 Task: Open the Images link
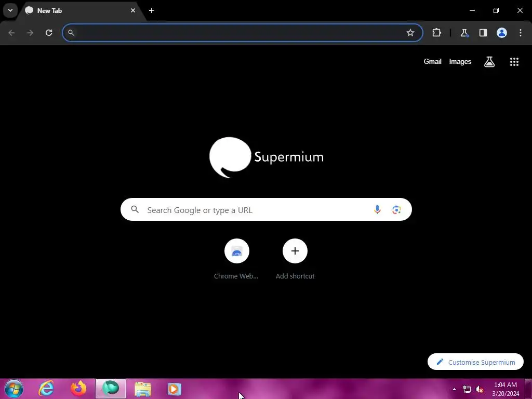pos(460,62)
